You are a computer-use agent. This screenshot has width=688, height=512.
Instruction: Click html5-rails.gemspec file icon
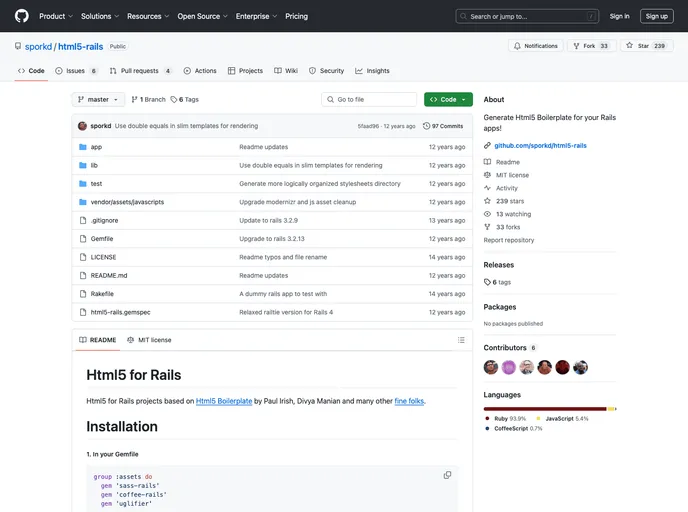[x=83, y=313]
